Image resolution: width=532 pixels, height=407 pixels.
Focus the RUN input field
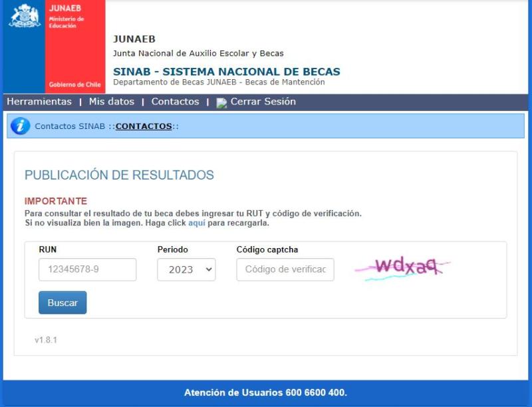(87, 269)
